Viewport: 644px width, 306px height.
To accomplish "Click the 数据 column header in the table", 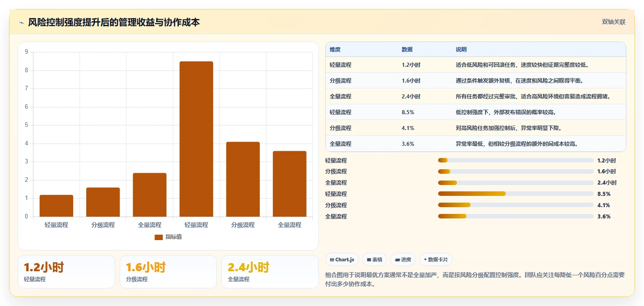I will click(407, 50).
